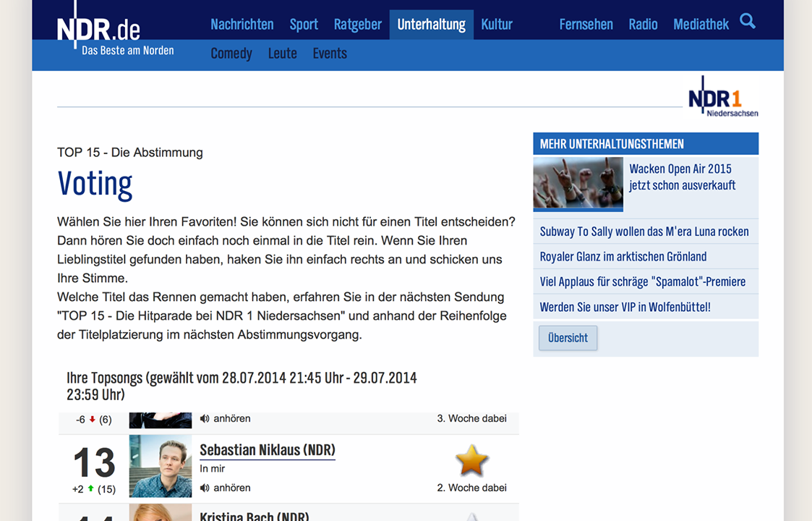The width and height of the screenshot is (812, 521).
Task: Click the '+2 (15)' rank change text
Action: point(94,489)
